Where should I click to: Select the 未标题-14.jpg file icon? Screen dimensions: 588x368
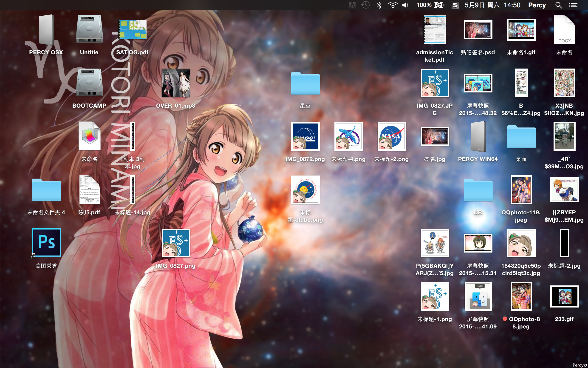(133, 190)
